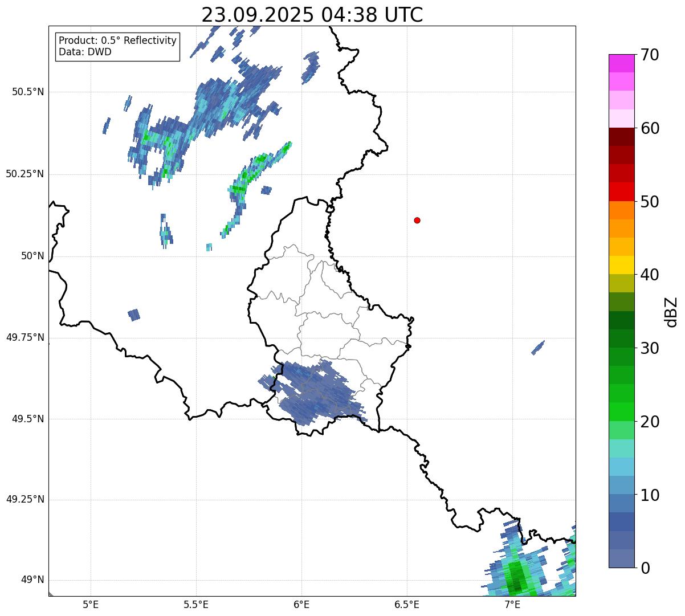Click the 5.5°E longitude label

pos(196,604)
